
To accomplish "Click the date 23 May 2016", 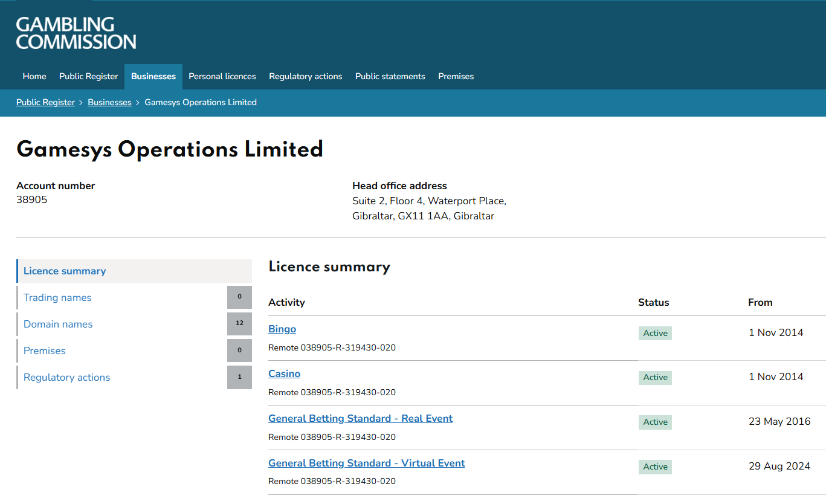I will pyautogui.click(x=779, y=421).
